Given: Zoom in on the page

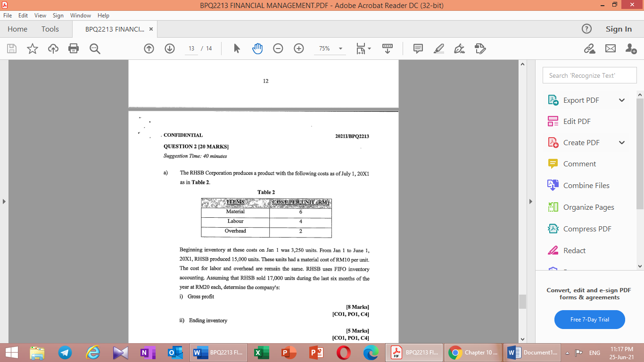Looking at the screenshot, I should pyautogui.click(x=298, y=49).
